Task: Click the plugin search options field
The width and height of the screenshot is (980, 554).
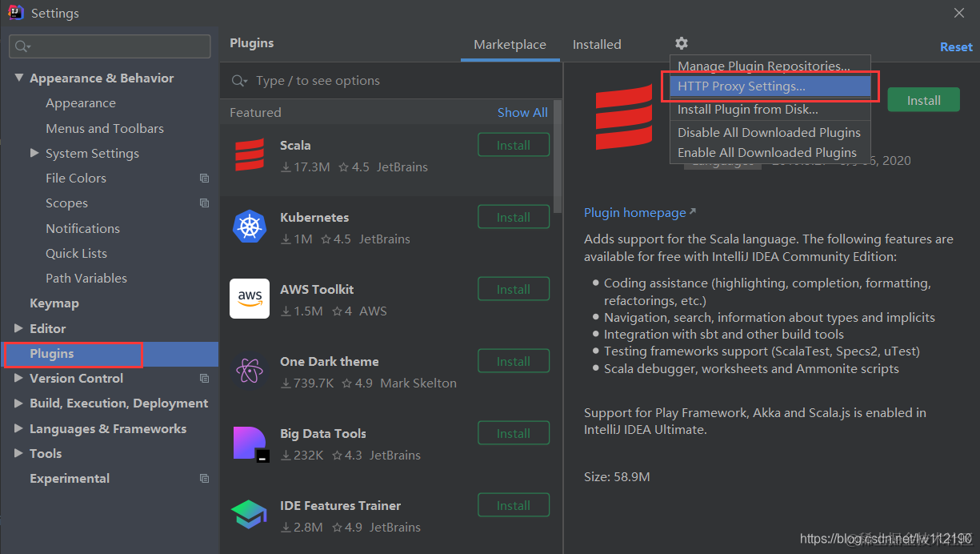Action: coord(392,81)
